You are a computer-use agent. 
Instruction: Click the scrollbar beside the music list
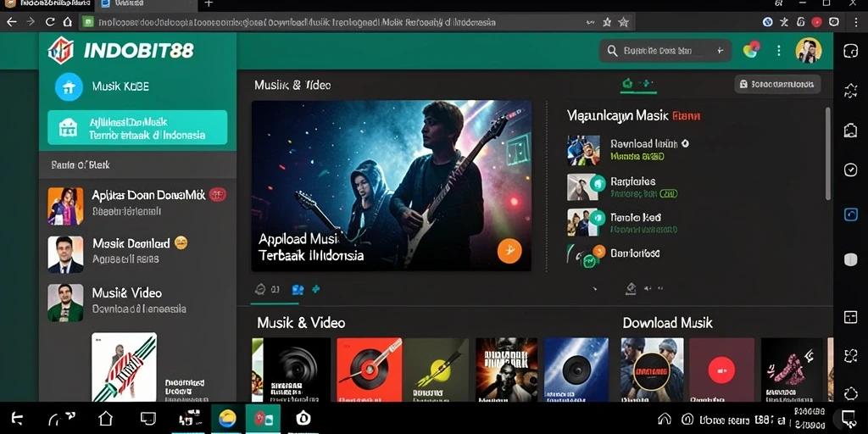pyautogui.click(x=827, y=153)
